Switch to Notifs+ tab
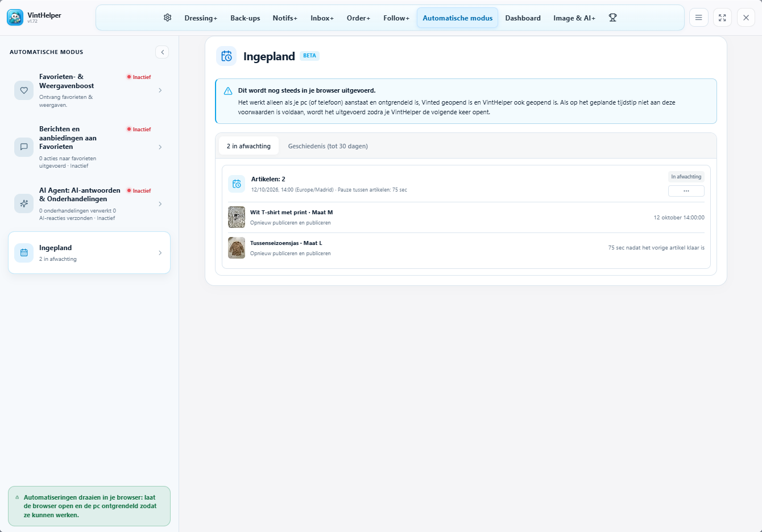 (285, 18)
